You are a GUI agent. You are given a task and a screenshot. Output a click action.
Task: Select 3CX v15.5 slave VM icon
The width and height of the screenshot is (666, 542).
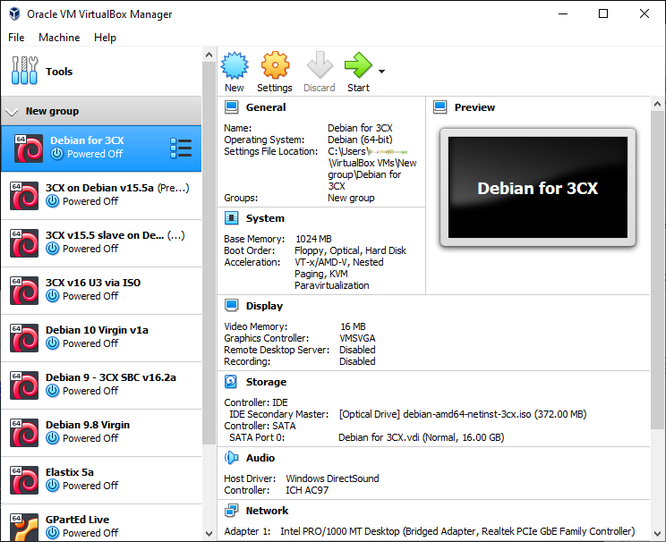coord(24,243)
